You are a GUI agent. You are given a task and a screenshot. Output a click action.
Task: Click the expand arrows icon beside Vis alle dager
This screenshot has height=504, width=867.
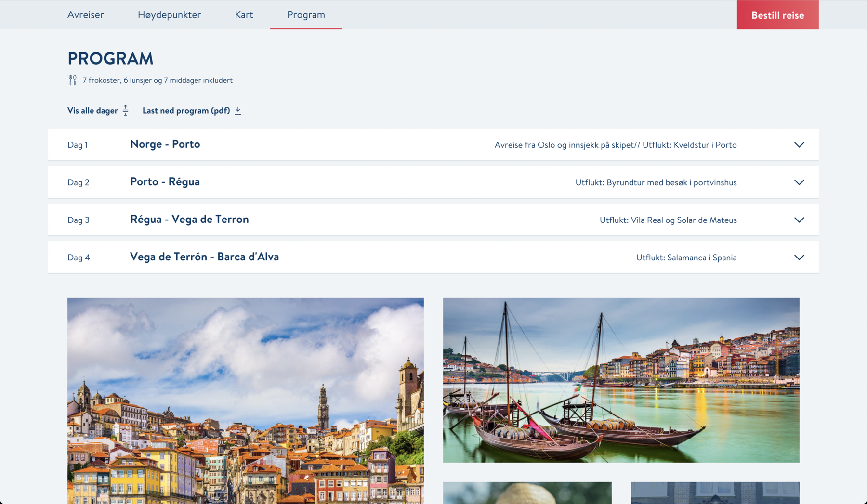125,111
